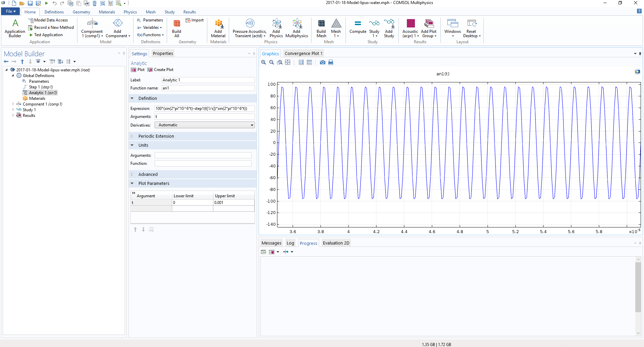
Task: Open the Physics ribbon tab
Action: point(130,12)
